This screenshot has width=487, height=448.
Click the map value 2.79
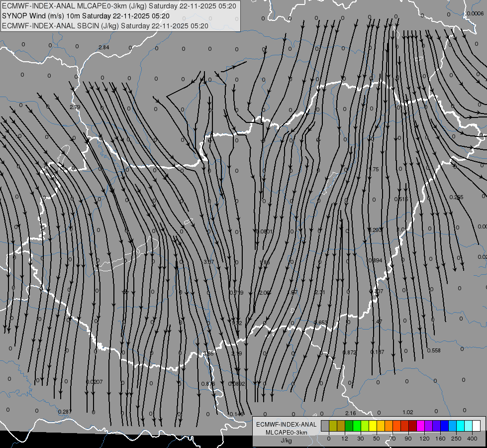click(x=75, y=107)
